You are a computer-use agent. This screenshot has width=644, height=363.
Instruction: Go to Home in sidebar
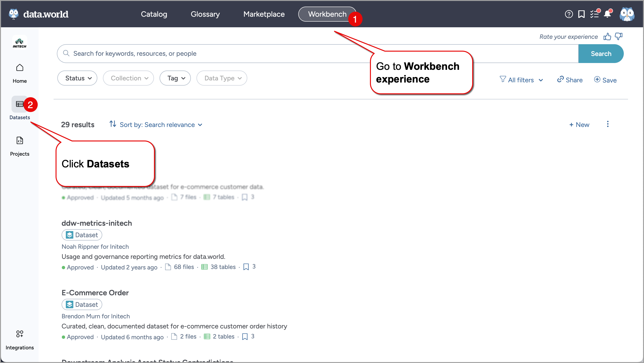(x=20, y=73)
